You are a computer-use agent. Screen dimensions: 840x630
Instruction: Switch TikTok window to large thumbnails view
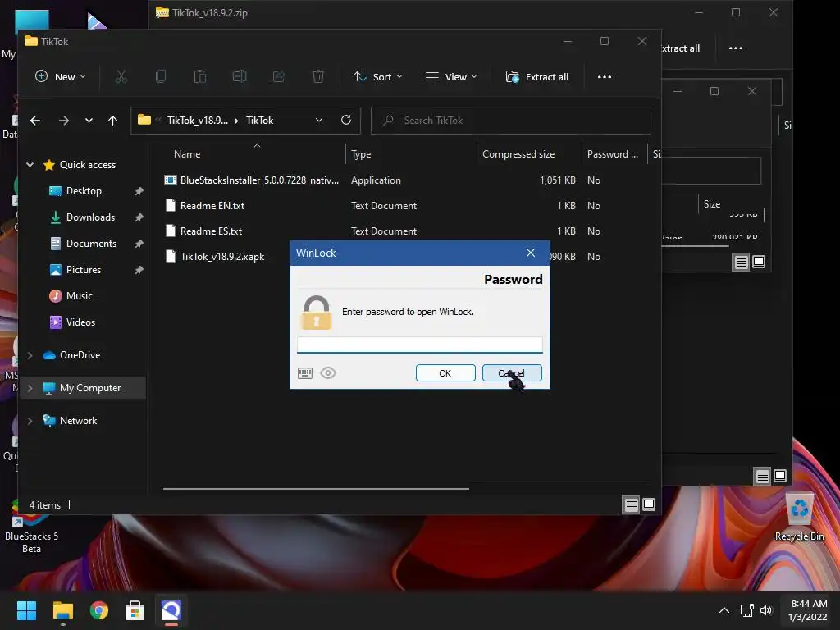pos(649,504)
